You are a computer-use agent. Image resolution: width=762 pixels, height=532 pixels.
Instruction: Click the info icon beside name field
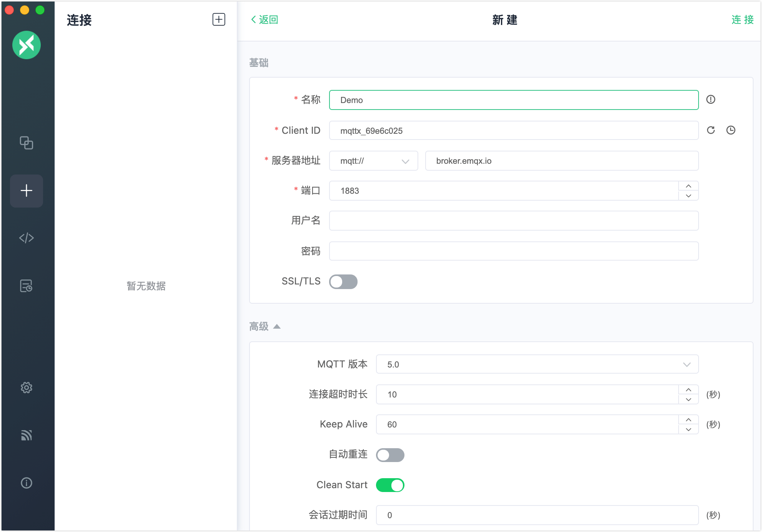710,100
